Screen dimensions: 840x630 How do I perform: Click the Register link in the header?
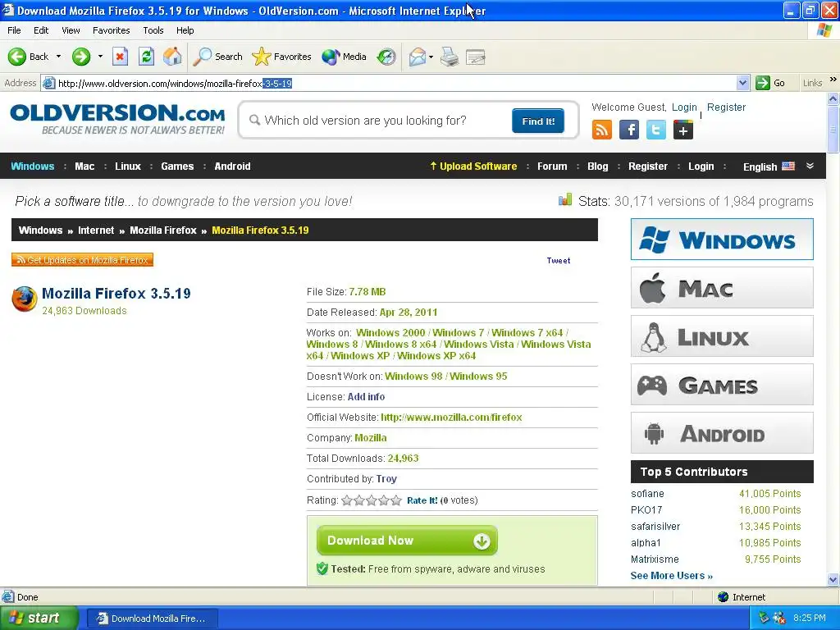tap(726, 107)
